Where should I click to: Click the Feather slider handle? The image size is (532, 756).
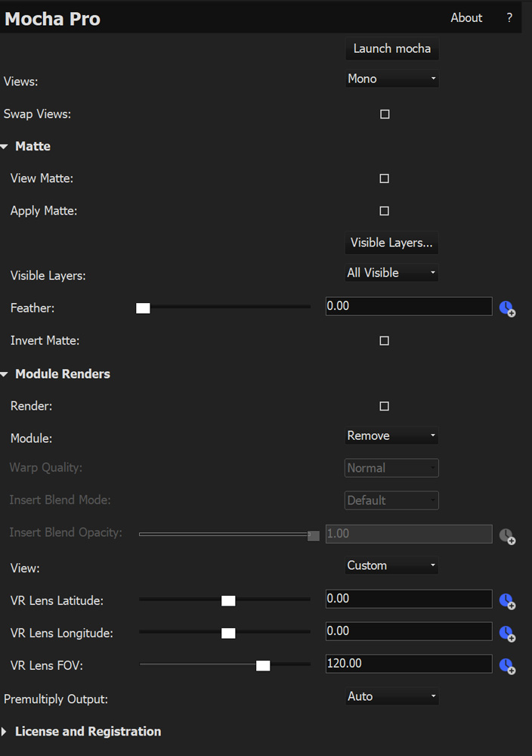pos(143,308)
